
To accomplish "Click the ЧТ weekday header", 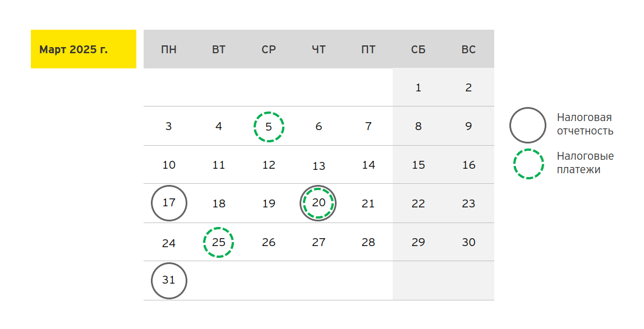I will pos(318,49).
